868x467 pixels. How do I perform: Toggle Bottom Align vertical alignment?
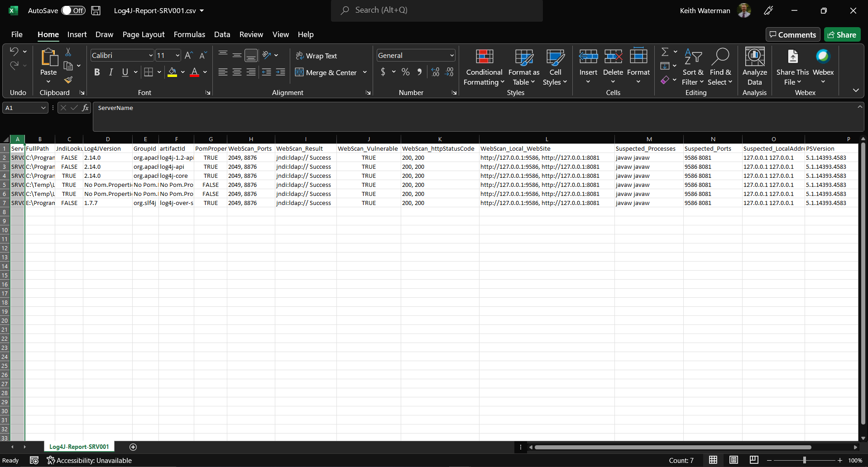tap(251, 55)
